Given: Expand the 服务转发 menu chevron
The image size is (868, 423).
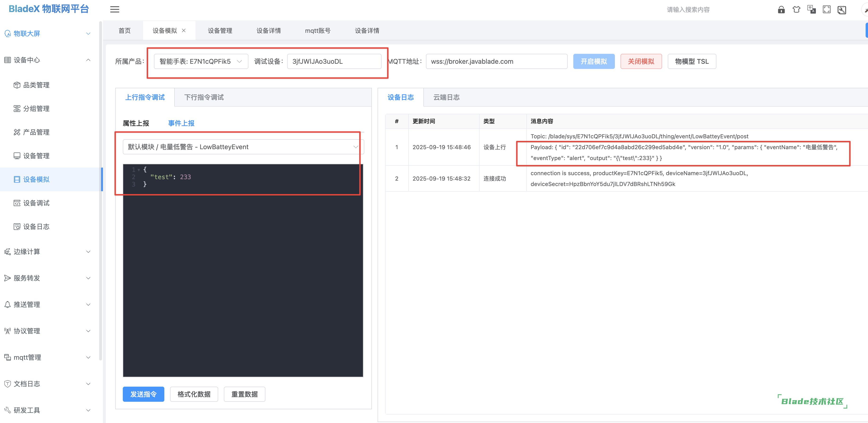Looking at the screenshot, I should (x=88, y=278).
